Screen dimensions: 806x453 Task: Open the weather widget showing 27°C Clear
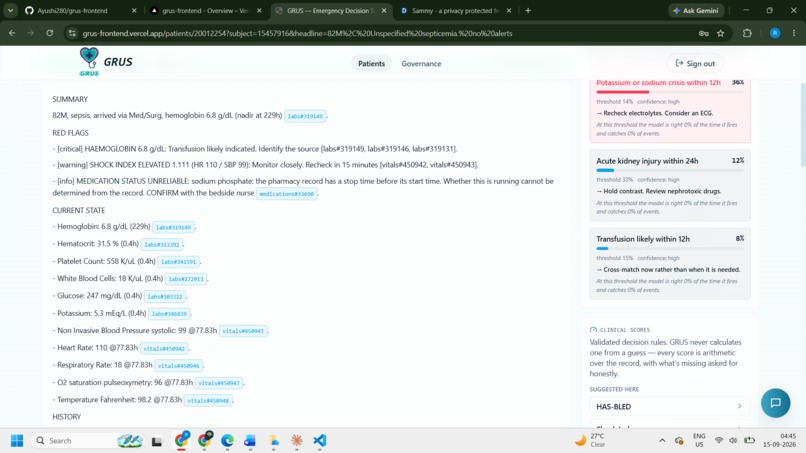pos(590,441)
